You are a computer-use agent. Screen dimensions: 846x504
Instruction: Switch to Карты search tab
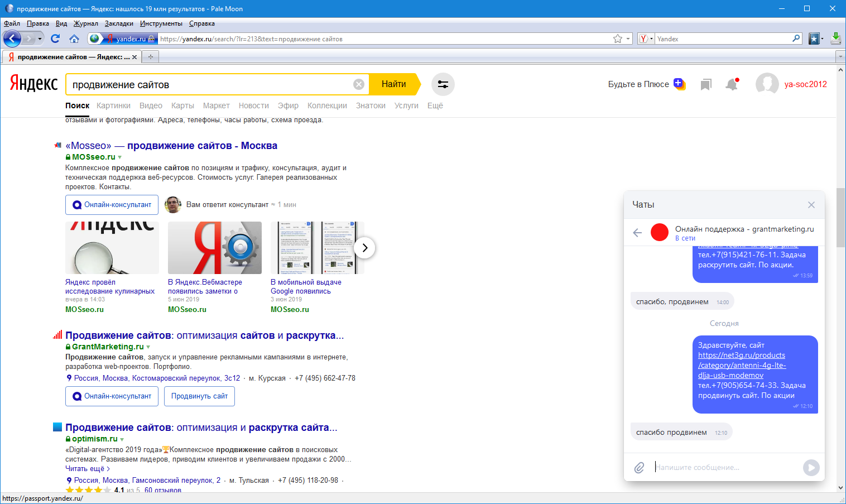(182, 105)
